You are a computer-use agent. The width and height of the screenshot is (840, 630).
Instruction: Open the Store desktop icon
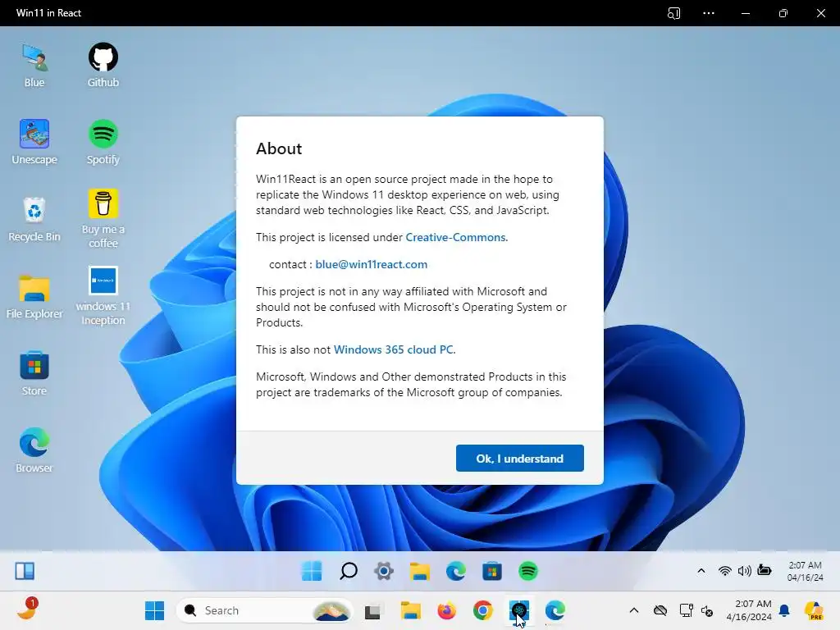tap(34, 373)
